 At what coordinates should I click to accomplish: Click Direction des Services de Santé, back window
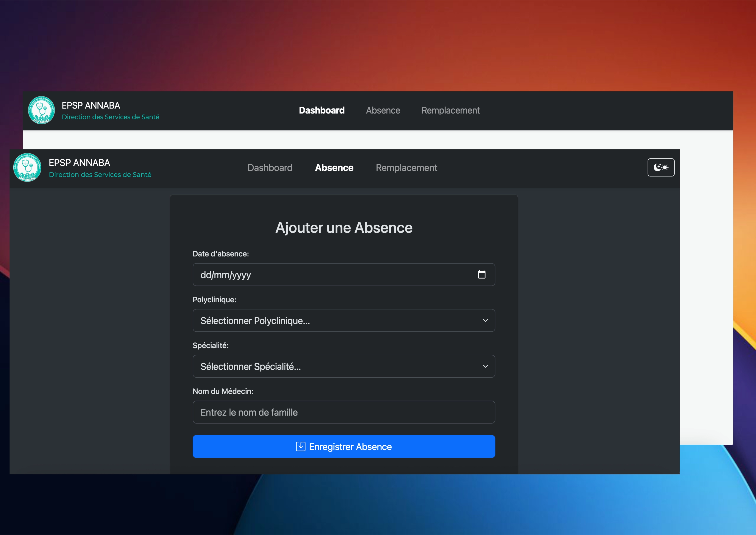click(x=110, y=117)
